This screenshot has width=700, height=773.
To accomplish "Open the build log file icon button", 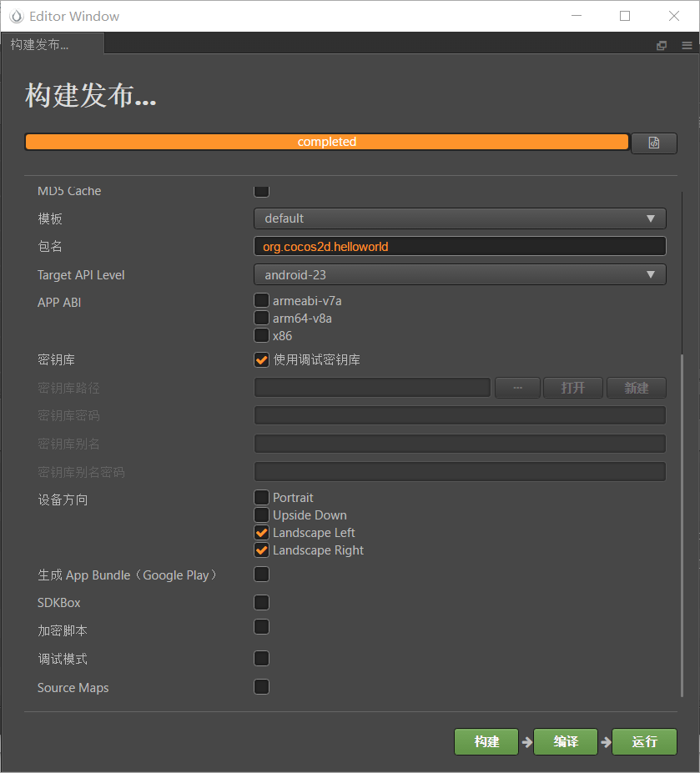I will click(x=653, y=143).
